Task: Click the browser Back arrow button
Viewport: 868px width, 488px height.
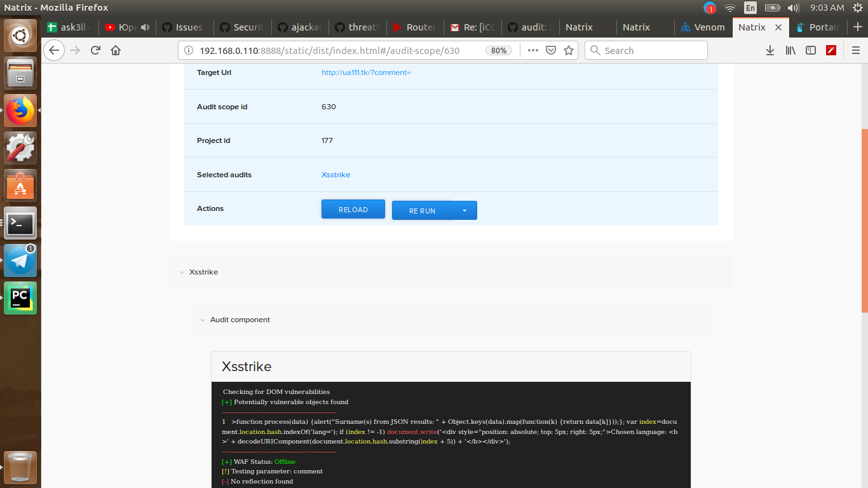Action: 55,50
